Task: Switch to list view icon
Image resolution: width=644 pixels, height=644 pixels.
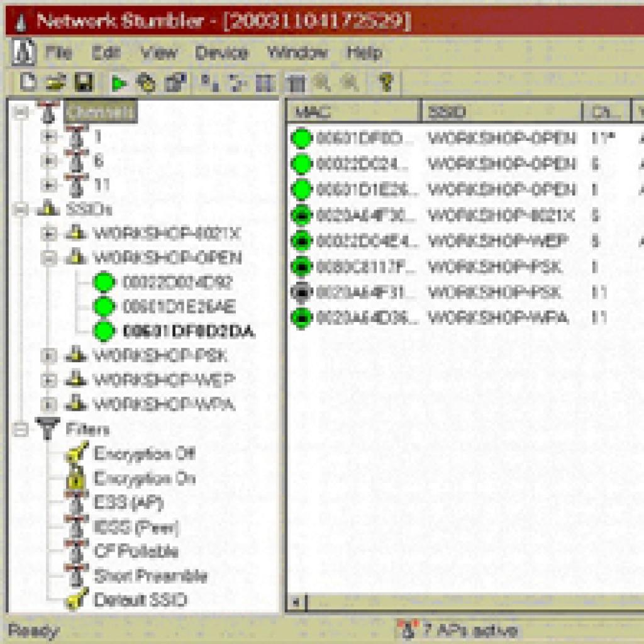Action: pyautogui.click(x=265, y=84)
